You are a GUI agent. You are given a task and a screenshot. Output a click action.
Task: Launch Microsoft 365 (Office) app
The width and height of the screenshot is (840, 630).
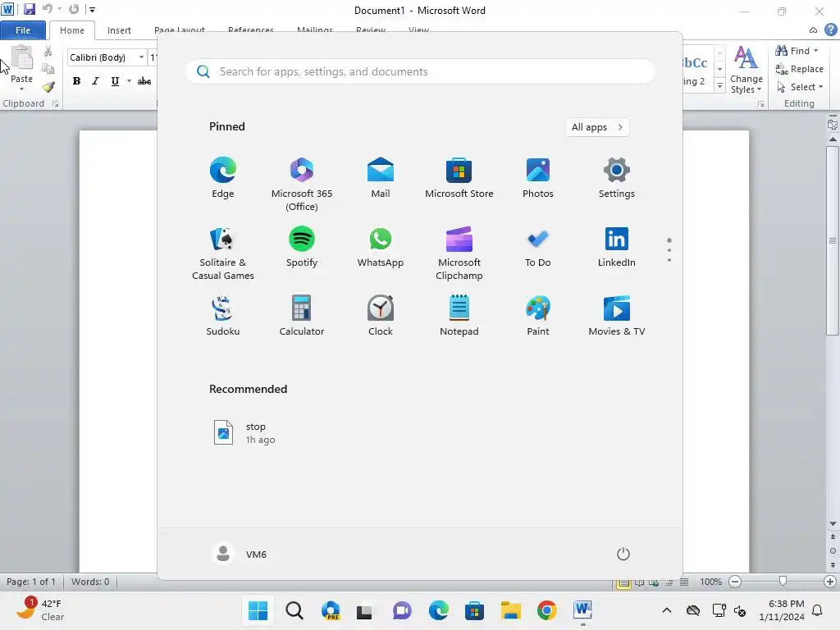click(302, 185)
